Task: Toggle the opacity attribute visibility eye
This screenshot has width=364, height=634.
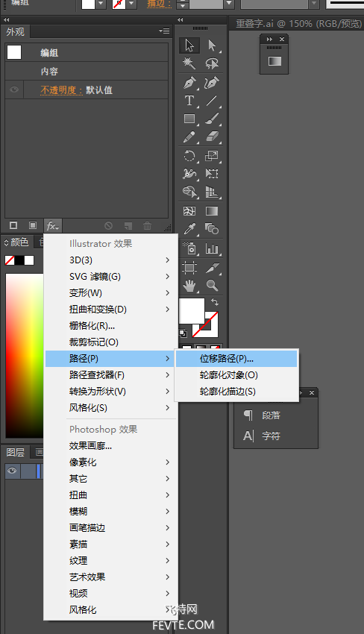Action: point(14,90)
